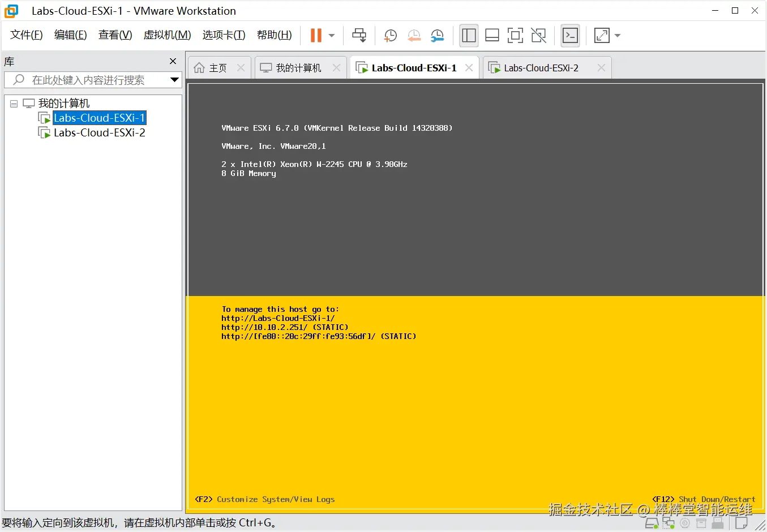Toggle the console view icon
Screen dimensions: 767x532
tap(570, 35)
